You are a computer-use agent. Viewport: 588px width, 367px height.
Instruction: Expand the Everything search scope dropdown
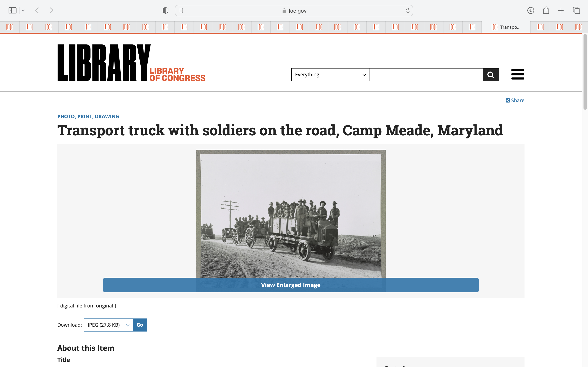click(330, 74)
